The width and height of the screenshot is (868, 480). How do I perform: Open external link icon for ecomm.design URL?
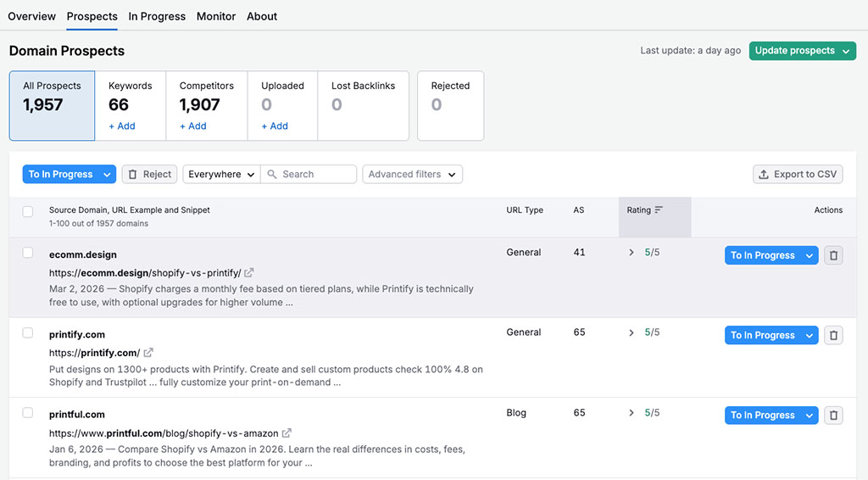[x=249, y=272]
